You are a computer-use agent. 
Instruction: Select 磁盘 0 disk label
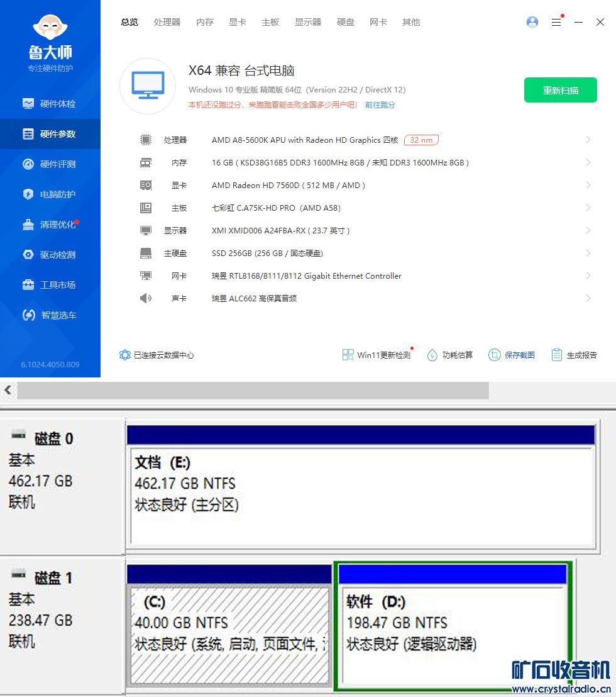(x=53, y=438)
